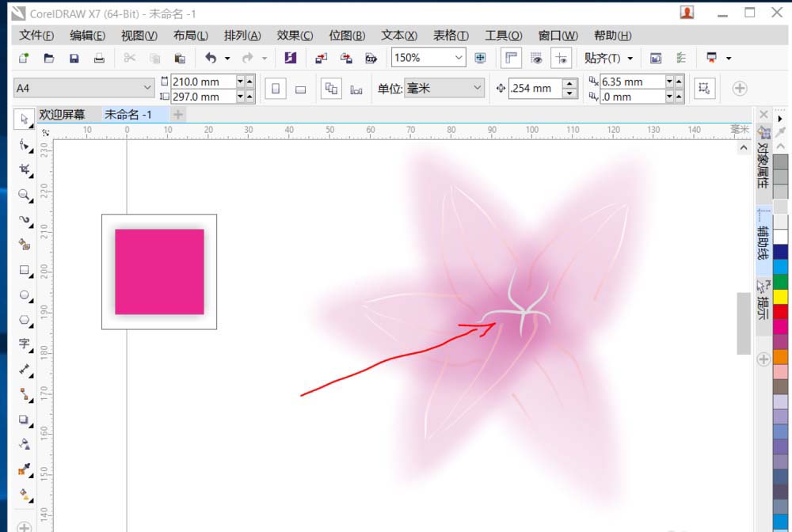This screenshot has height=532, width=792.
Task: Select the Zoom tool
Action: point(25,195)
